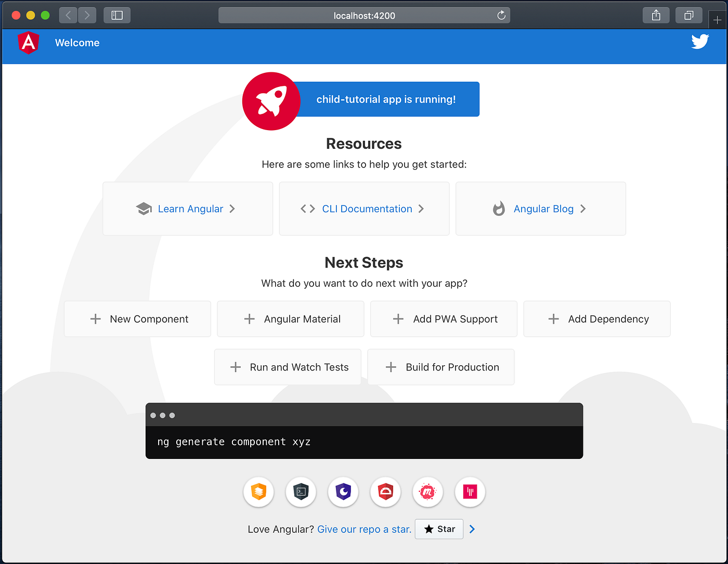This screenshot has width=728, height=564.
Task: Click the 'Love Angular?' text
Action: point(281,529)
